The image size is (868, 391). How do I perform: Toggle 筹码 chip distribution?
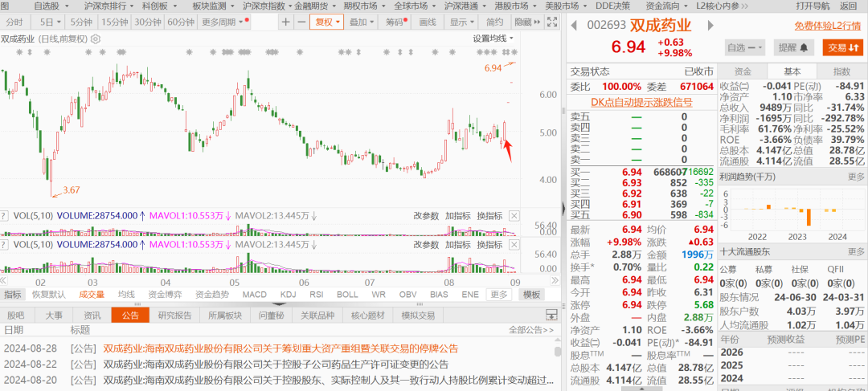pyautogui.click(x=395, y=22)
